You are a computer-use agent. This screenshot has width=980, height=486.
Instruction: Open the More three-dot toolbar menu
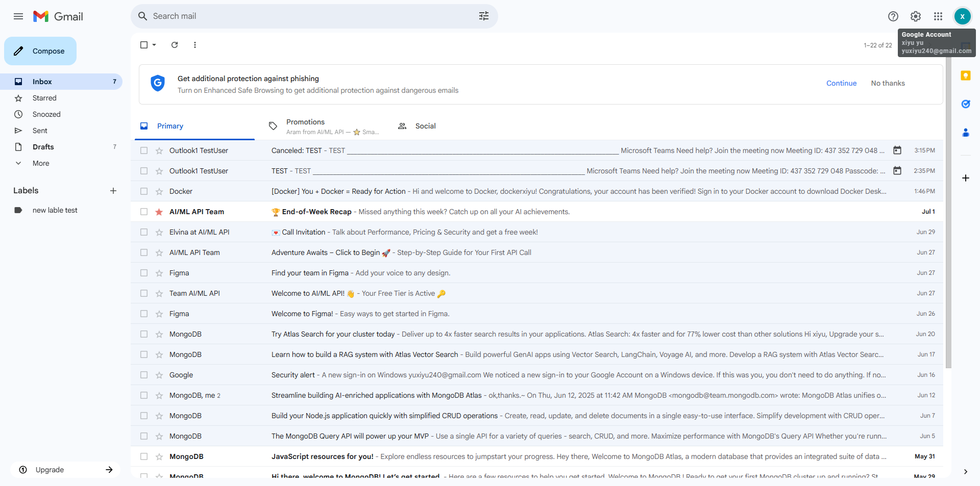click(x=195, y=45)
